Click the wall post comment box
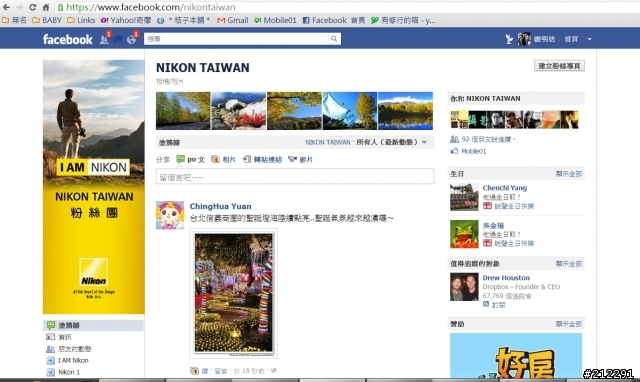The image size is (640, 382). click(x=295, y=177)
